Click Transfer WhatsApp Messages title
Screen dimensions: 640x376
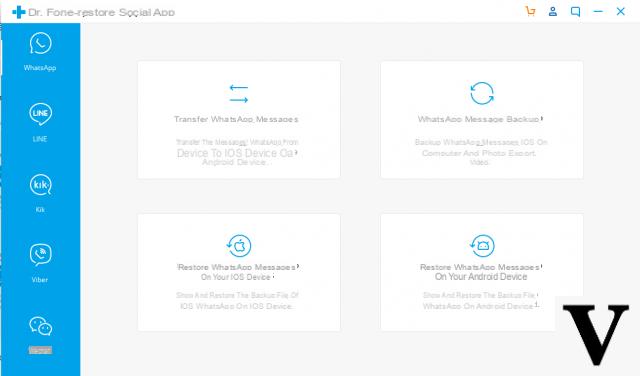click(236, 119)
